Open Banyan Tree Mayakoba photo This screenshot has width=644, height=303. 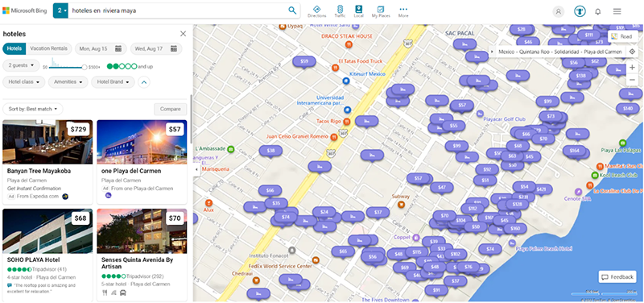click(47, 142)
